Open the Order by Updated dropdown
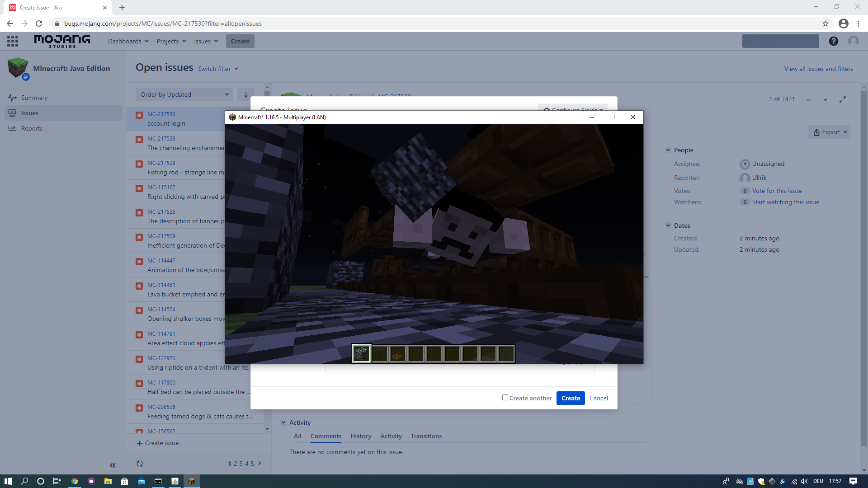Viewport: 868px width, 488px height. pos(184,94)
